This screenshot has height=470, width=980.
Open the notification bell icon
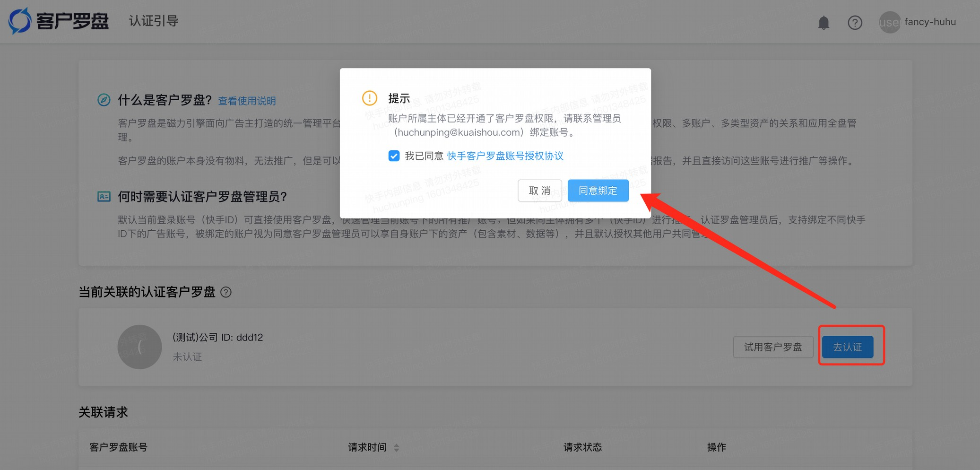pyautogui.click(x=824, y=22)
